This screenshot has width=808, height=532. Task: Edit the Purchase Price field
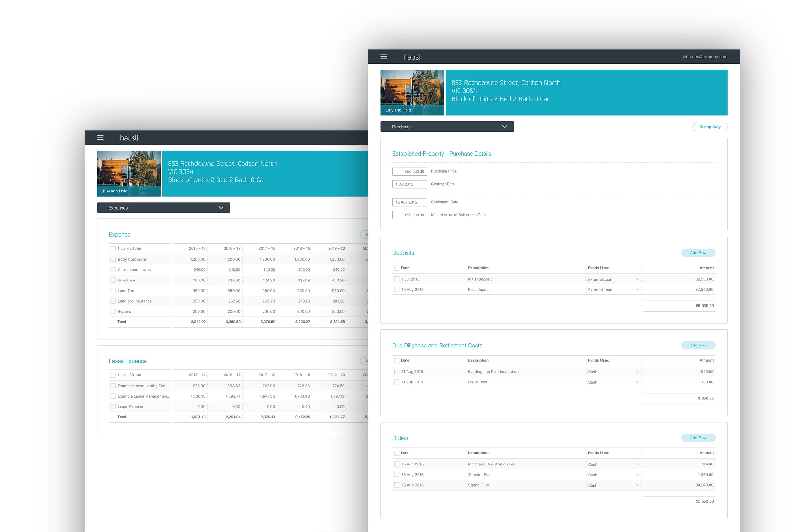coord(409,171)
